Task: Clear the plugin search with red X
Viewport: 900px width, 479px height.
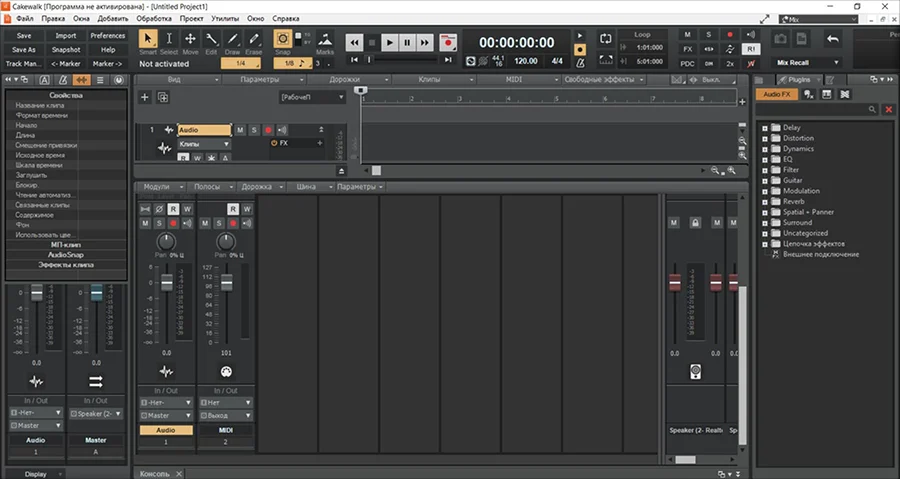Action: click(x=889, y=109)
